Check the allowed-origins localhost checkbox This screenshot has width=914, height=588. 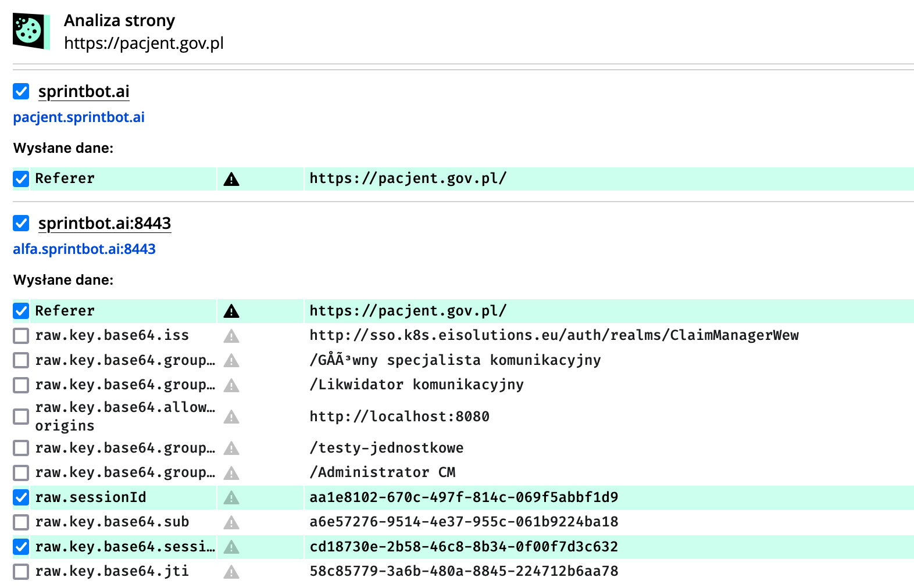(21, 417)
